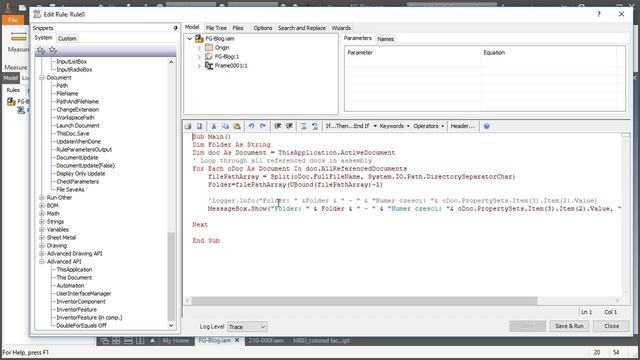The image size is (640, 360).
Task: Click the Origin folder icon
Action: 209,47
